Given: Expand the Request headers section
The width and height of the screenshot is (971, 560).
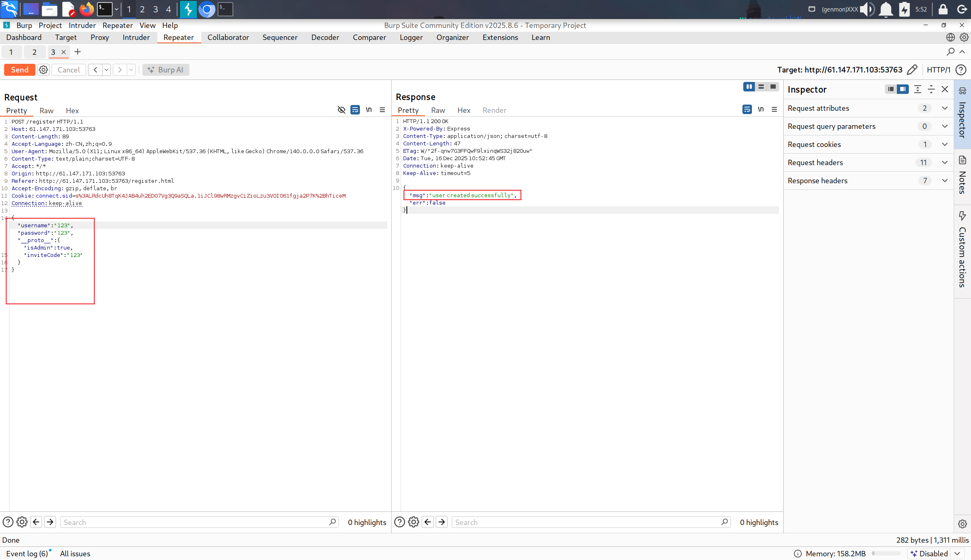Looking at the screenshot, I should tap(945, 163).
